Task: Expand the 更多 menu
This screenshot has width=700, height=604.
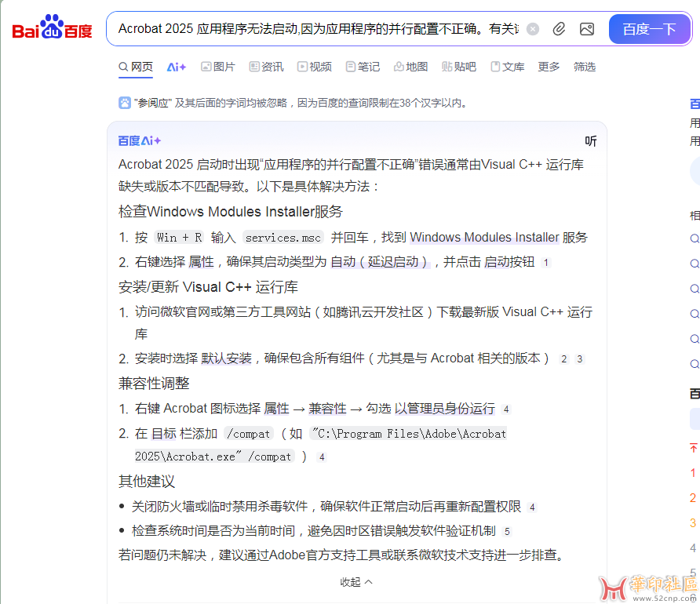Action: coord(549,67)
